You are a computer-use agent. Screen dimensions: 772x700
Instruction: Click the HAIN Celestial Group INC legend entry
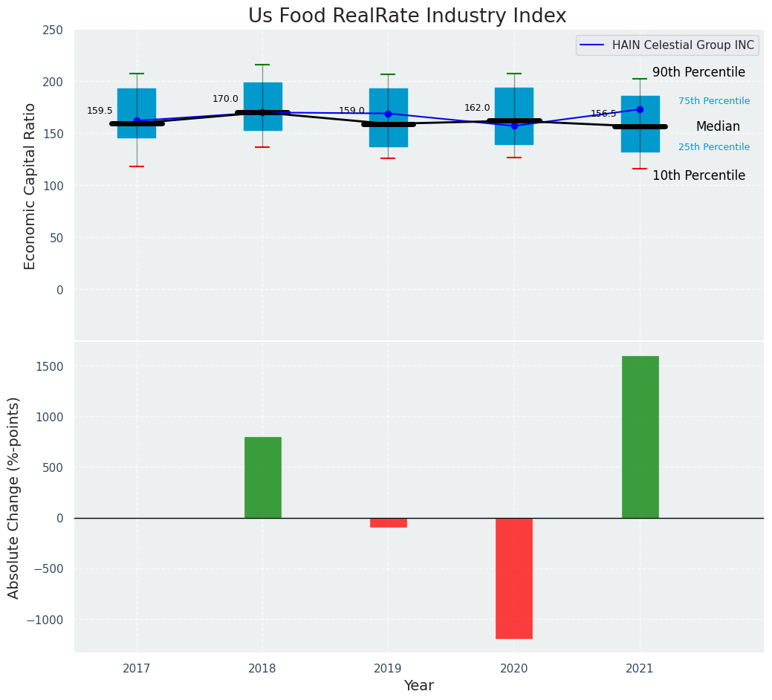683,45
